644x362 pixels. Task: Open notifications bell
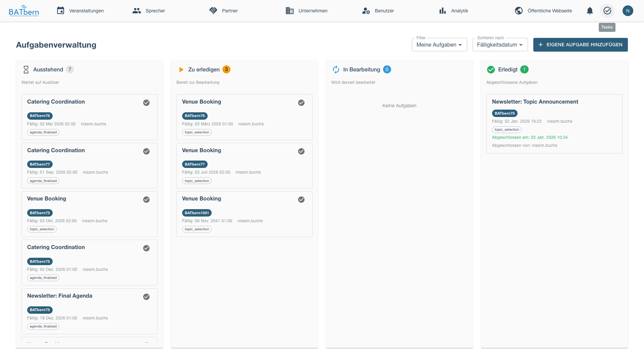click(590, 11)
